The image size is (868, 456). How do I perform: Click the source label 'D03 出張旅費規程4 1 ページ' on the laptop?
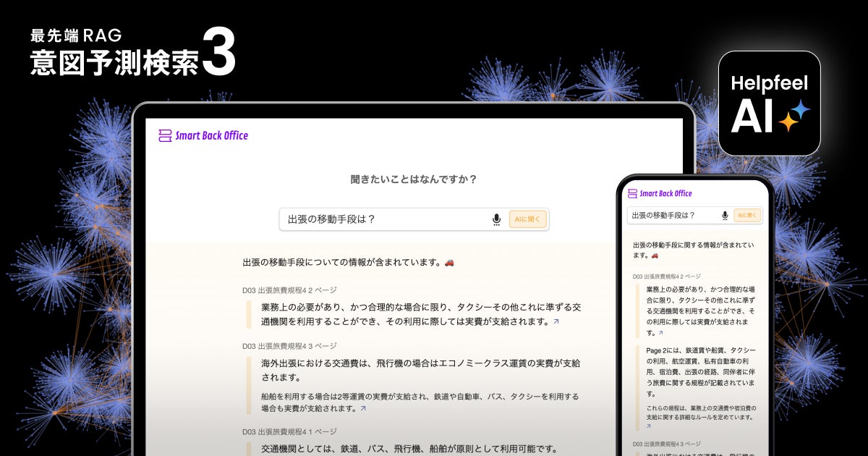(289, 431)
